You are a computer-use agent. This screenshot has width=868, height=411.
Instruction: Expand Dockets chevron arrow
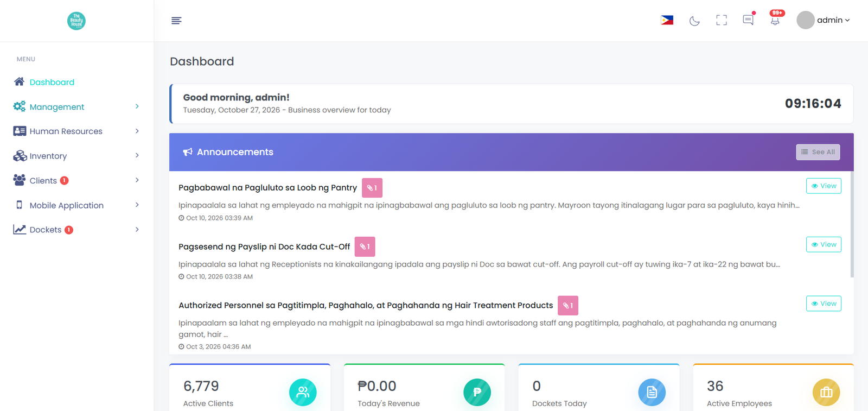137,229
